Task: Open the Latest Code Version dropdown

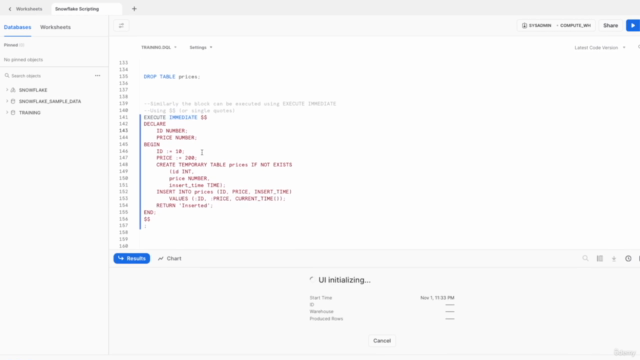Action: [x=600, y=48]
